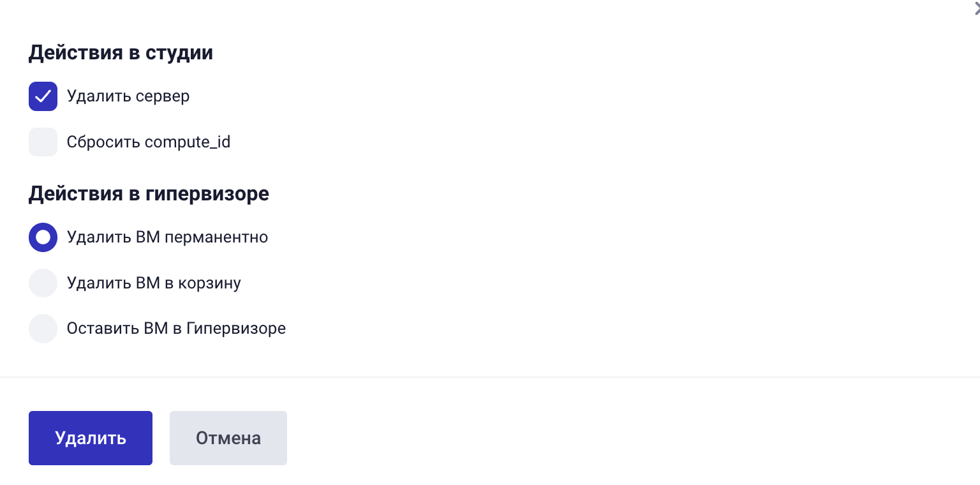Click the "Удалить сервер" label text

pyautogui.click(x=128, y=96)
